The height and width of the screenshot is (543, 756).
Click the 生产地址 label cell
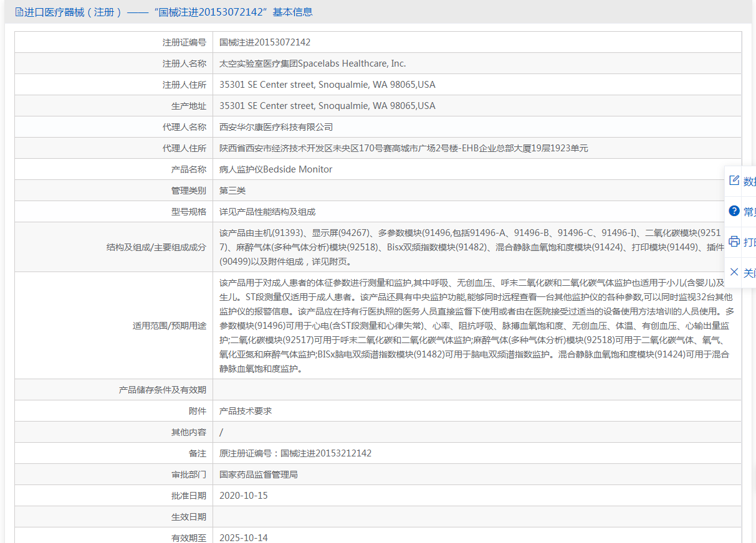click(x=114, y=106)
